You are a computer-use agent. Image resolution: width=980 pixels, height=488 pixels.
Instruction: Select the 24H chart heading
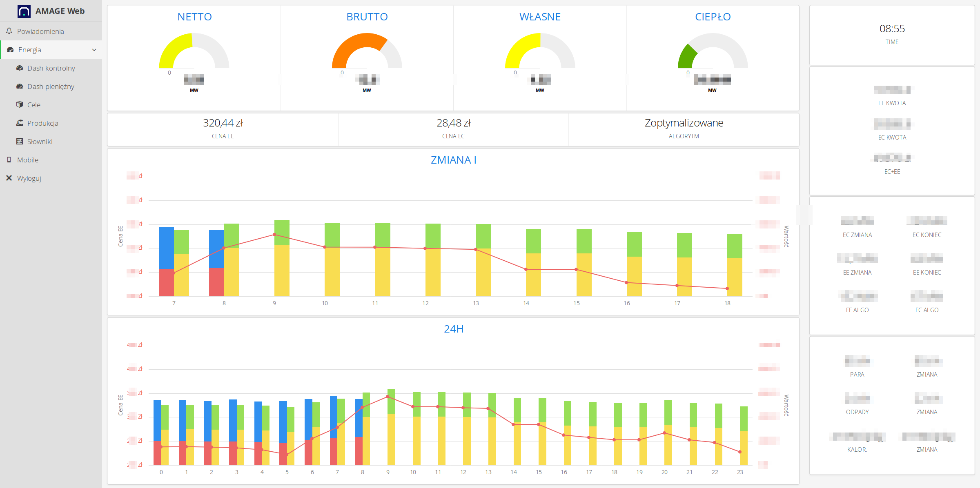[x=453, y=329]
